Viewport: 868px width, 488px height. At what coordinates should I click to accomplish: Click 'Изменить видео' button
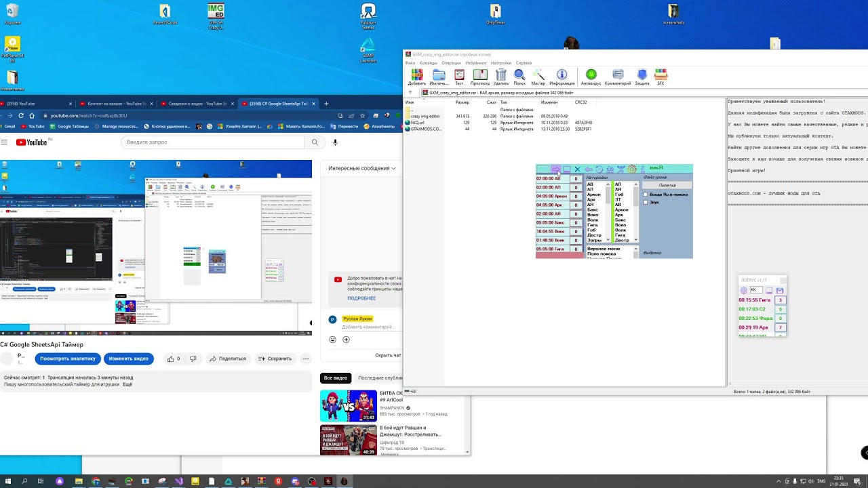click(129, 359)
